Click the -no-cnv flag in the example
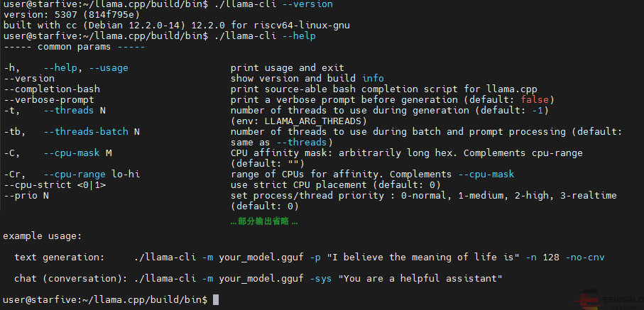The image size is (644, 310). 589,257
